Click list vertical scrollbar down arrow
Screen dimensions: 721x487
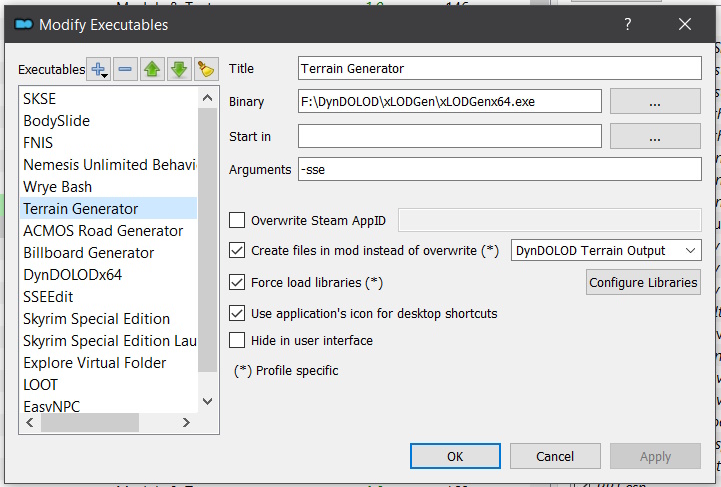coord(207,401)
